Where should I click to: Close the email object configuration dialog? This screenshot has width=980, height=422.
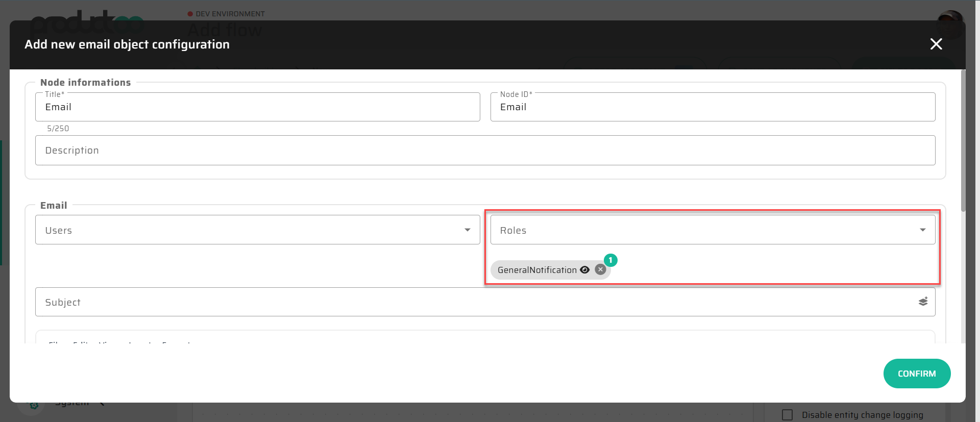tap(936, 44)
